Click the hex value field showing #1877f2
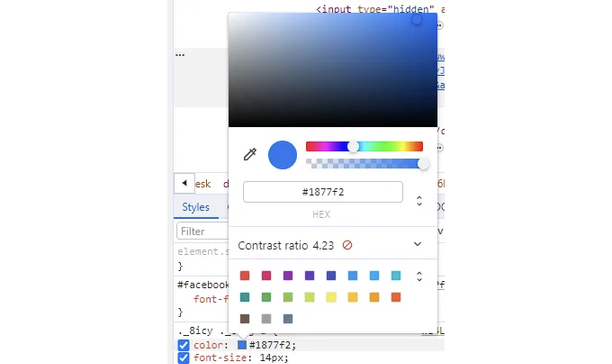 (x=323, y=192)
